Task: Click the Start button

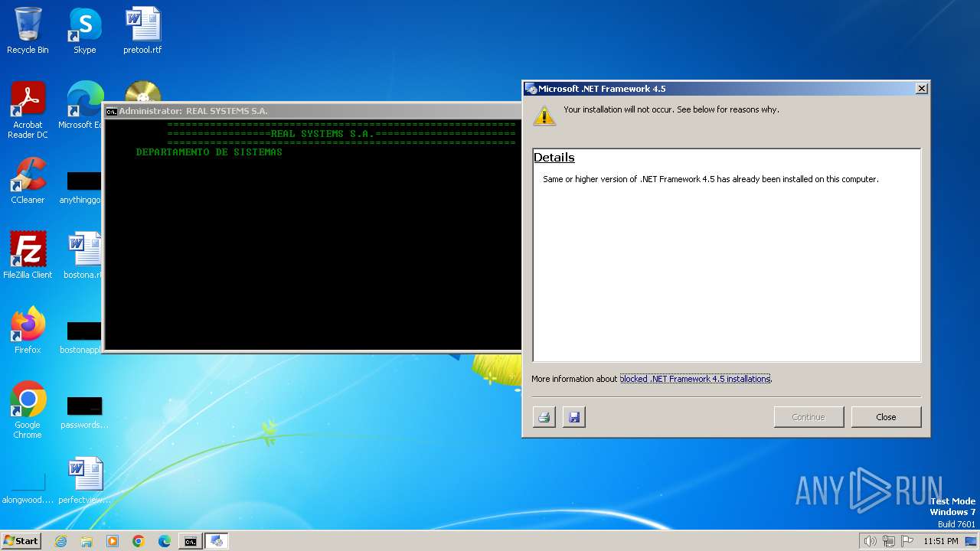Action: point(21,541)
